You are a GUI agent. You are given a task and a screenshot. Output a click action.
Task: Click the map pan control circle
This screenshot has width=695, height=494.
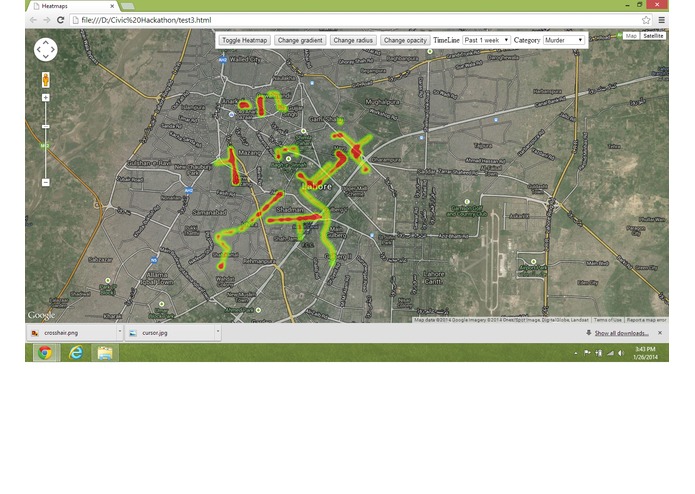(46, 49)
